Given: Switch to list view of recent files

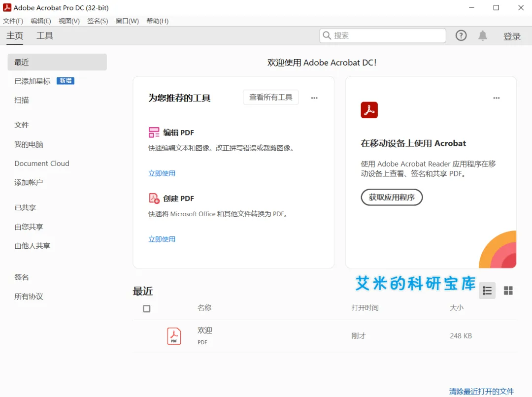Looking at the screenshot, I should click(x=487, y=291).
